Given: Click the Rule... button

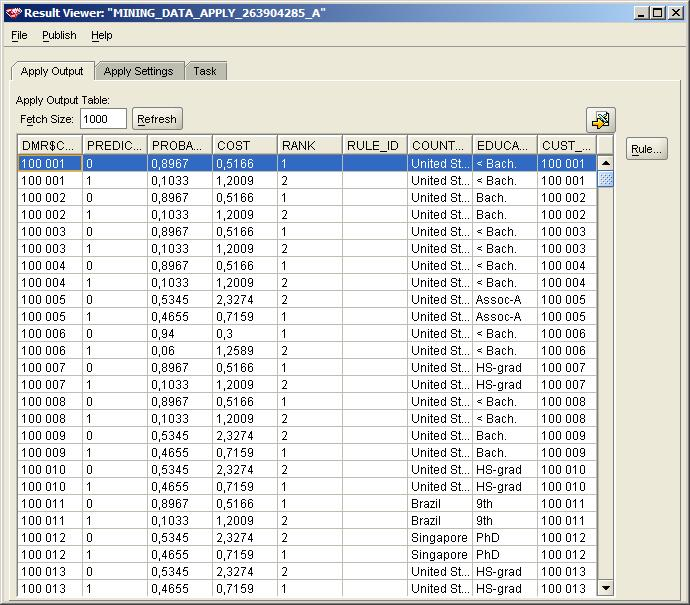Looking at the screenshot, I should click(x=646, y=149).
